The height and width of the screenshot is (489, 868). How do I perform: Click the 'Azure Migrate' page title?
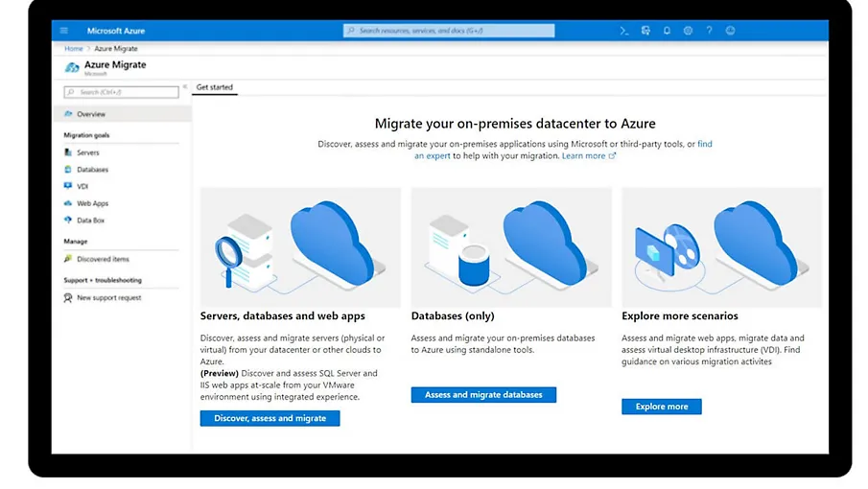pos(115,65)
